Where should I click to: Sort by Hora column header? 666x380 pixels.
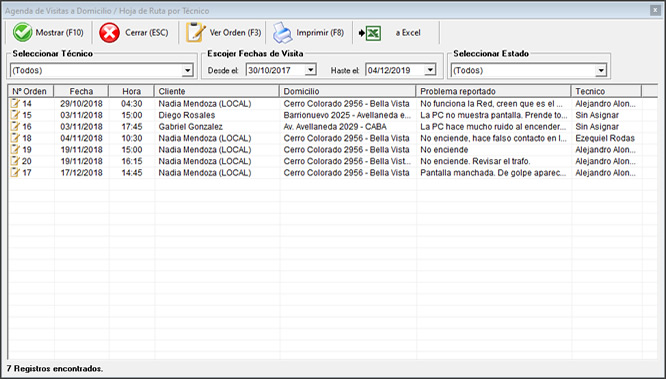(132, 91)
